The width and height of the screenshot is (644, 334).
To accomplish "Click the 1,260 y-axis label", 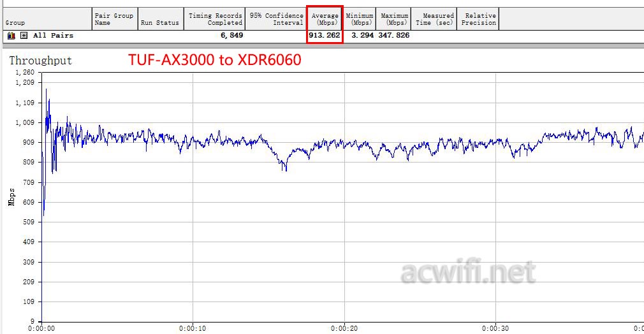I will click(x=25, y=72).
